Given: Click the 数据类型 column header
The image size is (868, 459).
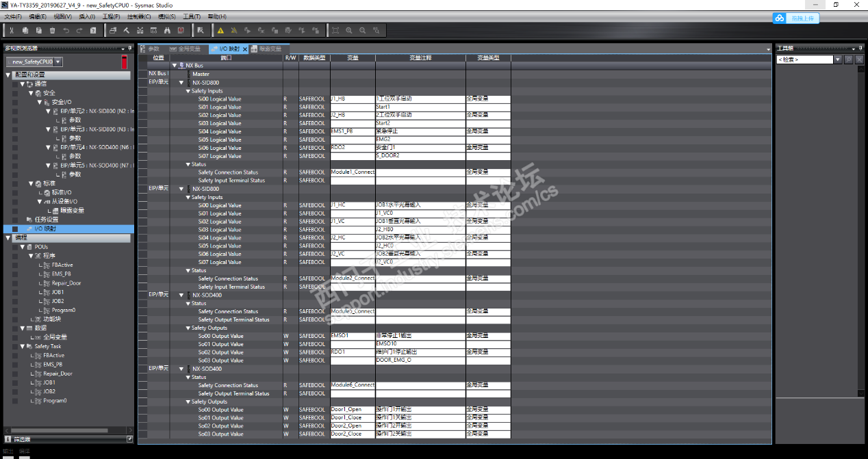Looking at the screenshot, I should click(x=314, y=58).
